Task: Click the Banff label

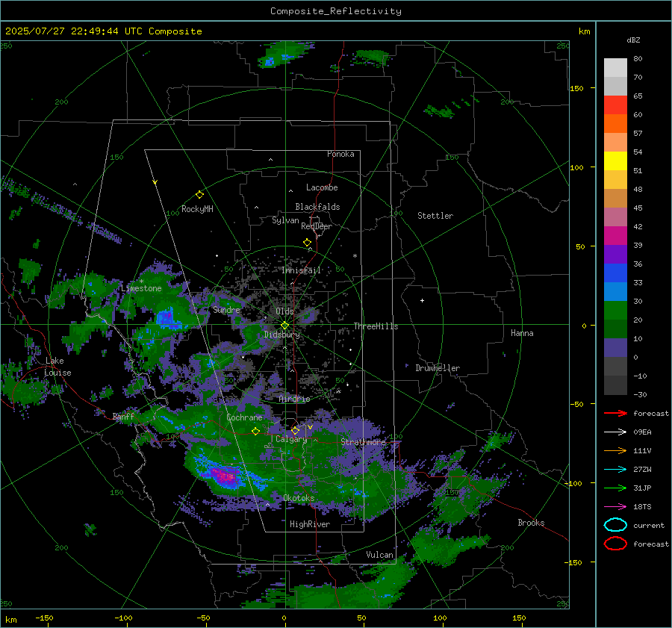Action: [123, 417]
